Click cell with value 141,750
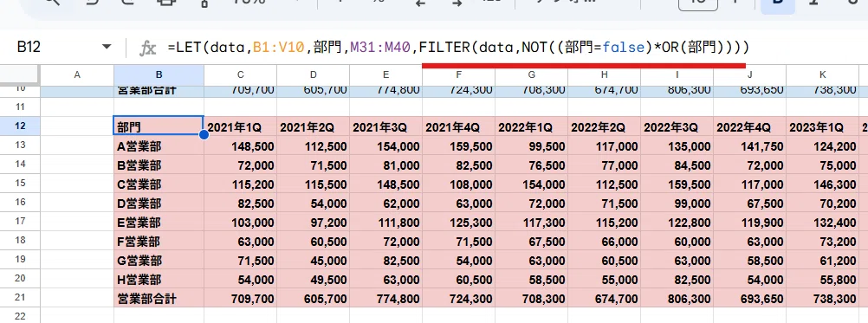Screen dimensions: 868x323 750,145
